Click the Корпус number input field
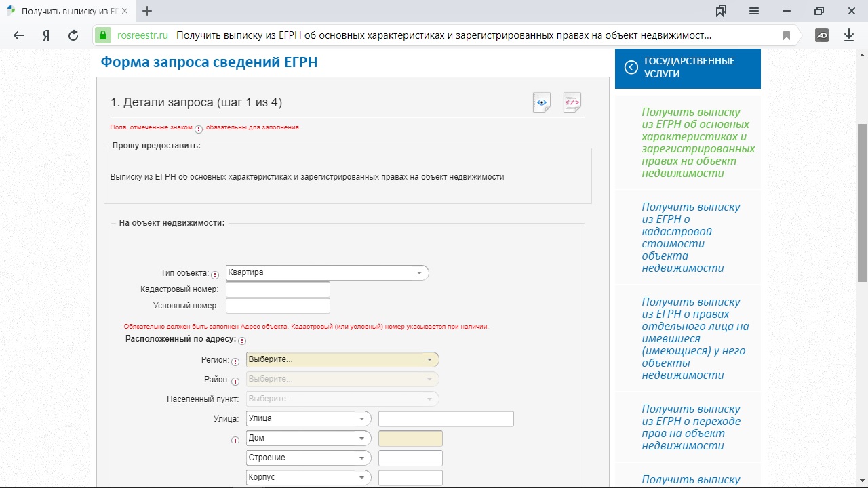 [410, 478]
